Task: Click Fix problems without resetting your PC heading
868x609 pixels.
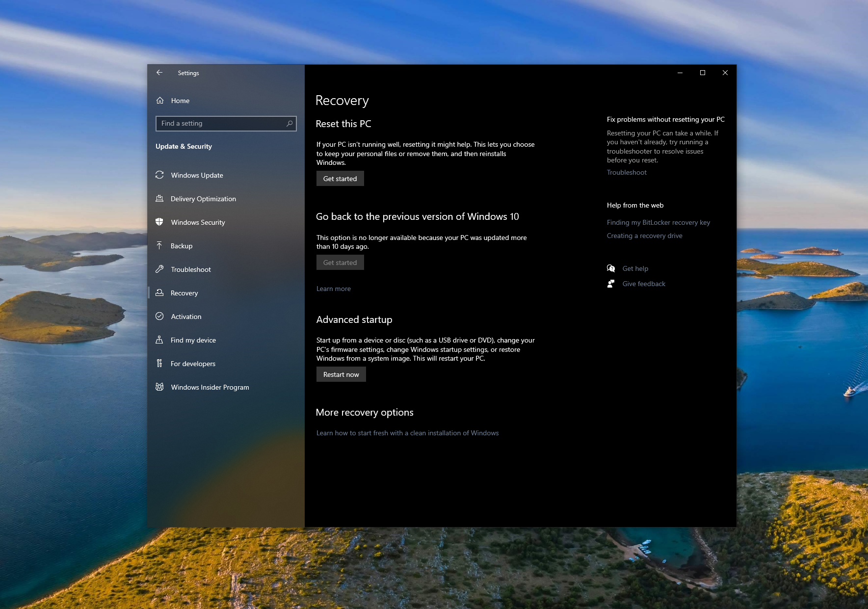Action: 665,119
